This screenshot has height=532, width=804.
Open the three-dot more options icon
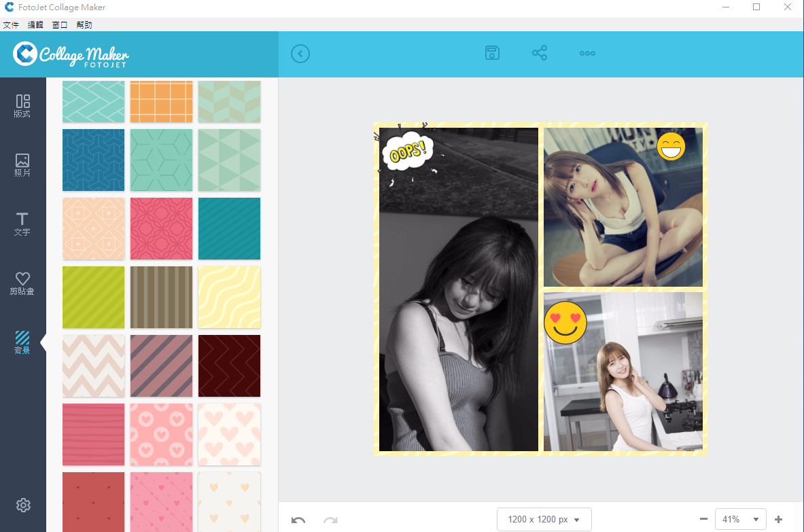[587, 53]
